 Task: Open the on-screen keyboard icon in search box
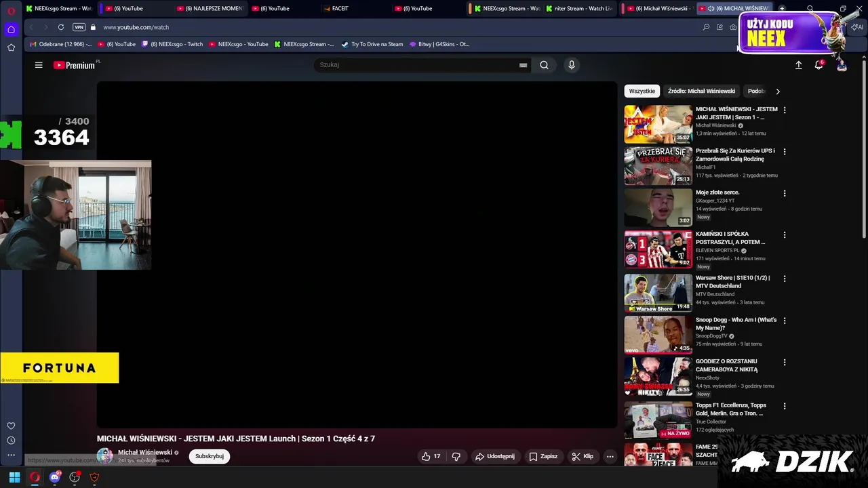point(523,65)
